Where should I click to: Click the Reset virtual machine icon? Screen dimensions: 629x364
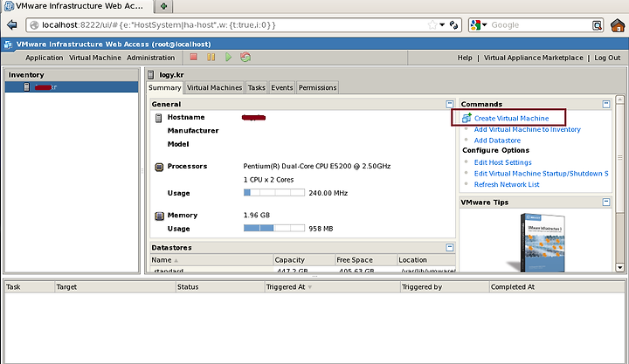[245, 58]
